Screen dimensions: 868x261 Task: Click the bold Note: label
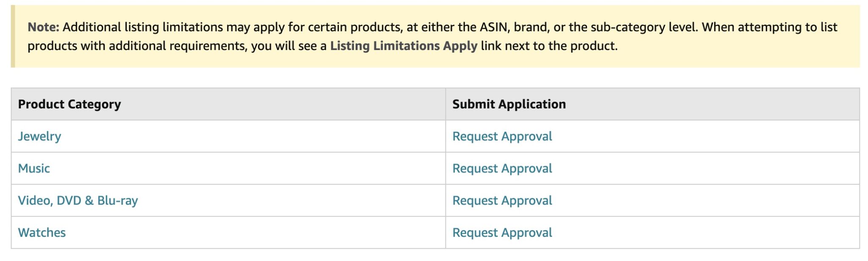[x=43, y=27]
